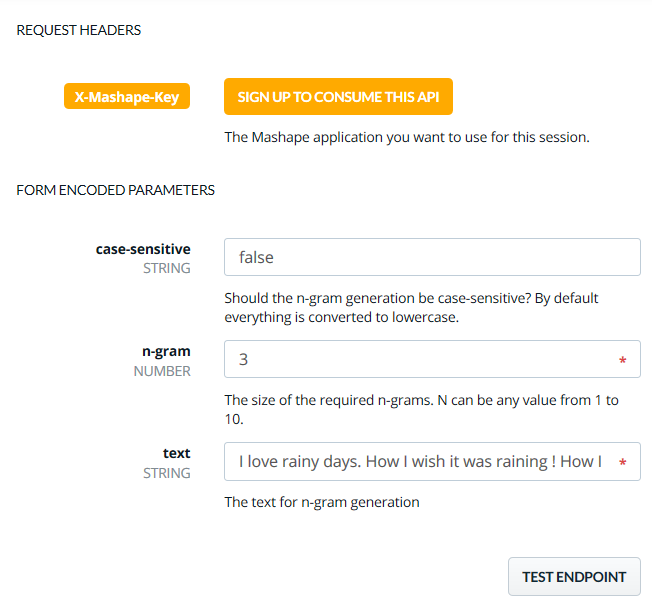The width and height of the screenshot is (652, 604).
Task: Click the required asterisk in the n-gram field
Action: coord(623,360)
